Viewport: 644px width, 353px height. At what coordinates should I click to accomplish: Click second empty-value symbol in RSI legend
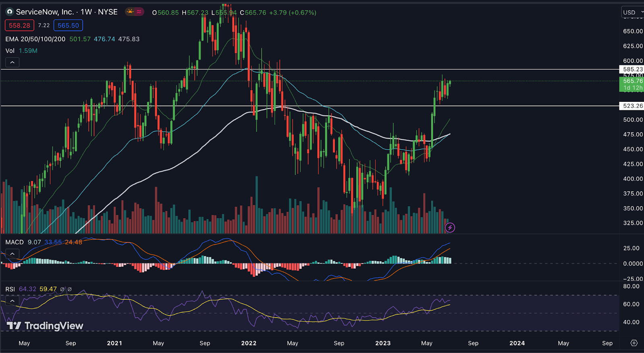[70, 289]
